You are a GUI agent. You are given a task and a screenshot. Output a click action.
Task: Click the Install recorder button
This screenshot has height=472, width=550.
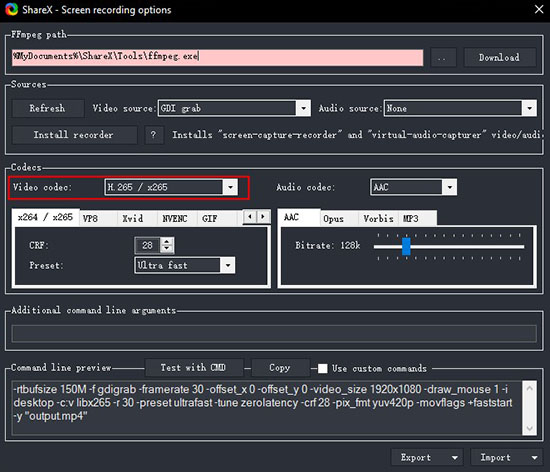point(74,135)
